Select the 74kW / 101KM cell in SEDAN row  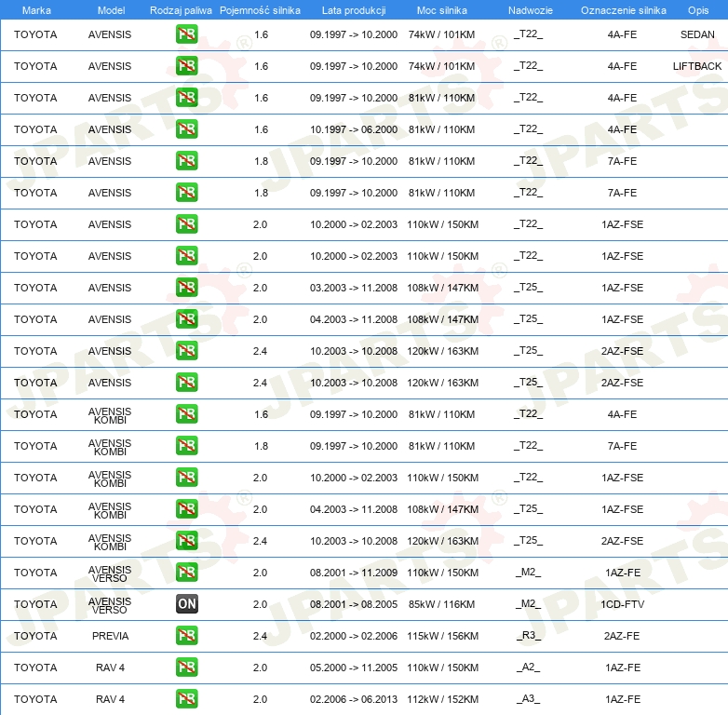(441, 34)
